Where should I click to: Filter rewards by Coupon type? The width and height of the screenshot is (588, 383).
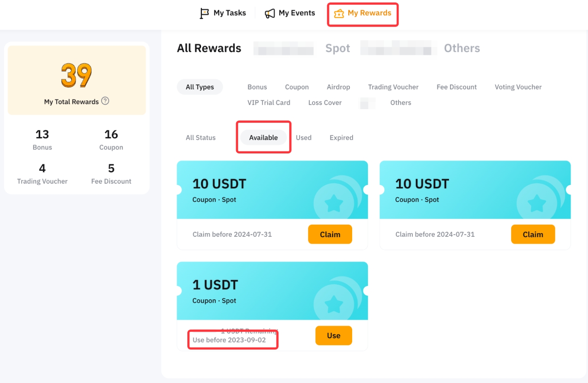(297, 87)
